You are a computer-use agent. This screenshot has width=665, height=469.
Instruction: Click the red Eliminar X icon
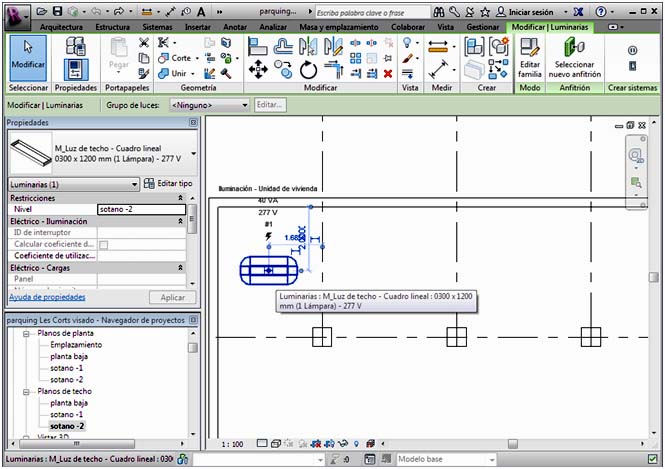tap(387, 73)
